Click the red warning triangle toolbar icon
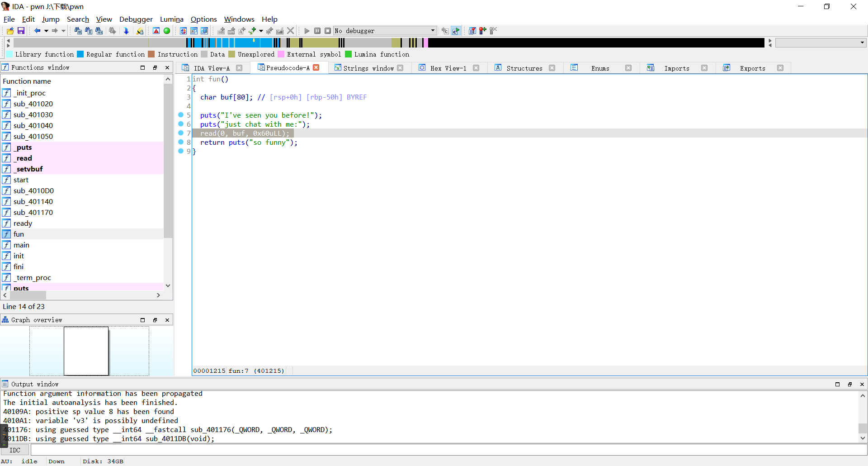The width and height of the screenshot is (868, 466). coord(156,31)
